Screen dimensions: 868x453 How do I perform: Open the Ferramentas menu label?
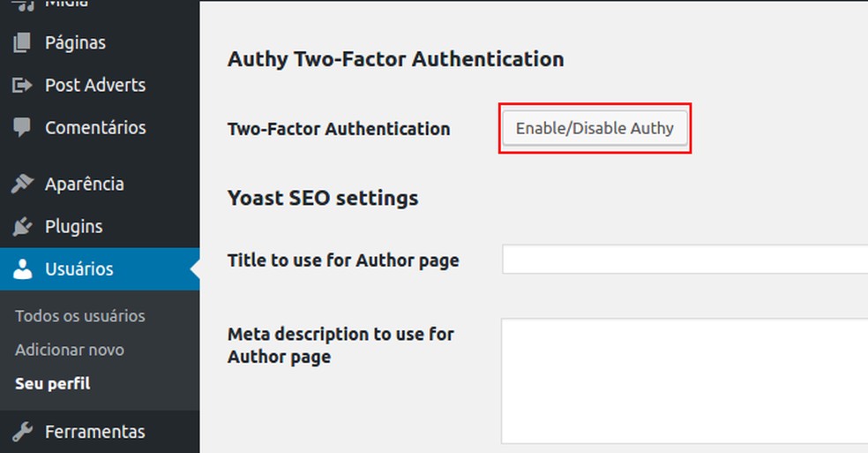(x=95, y=432)
